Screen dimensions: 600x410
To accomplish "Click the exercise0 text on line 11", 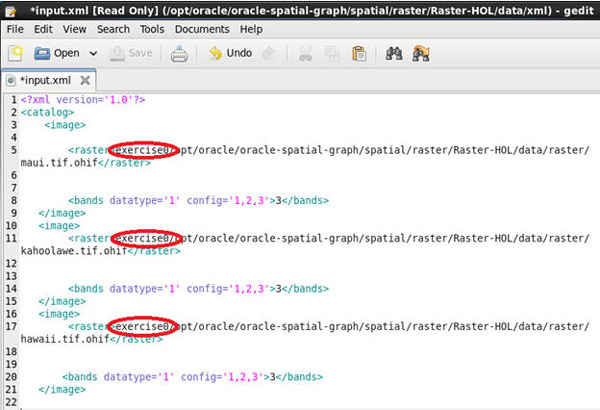I will click(143, 238).
